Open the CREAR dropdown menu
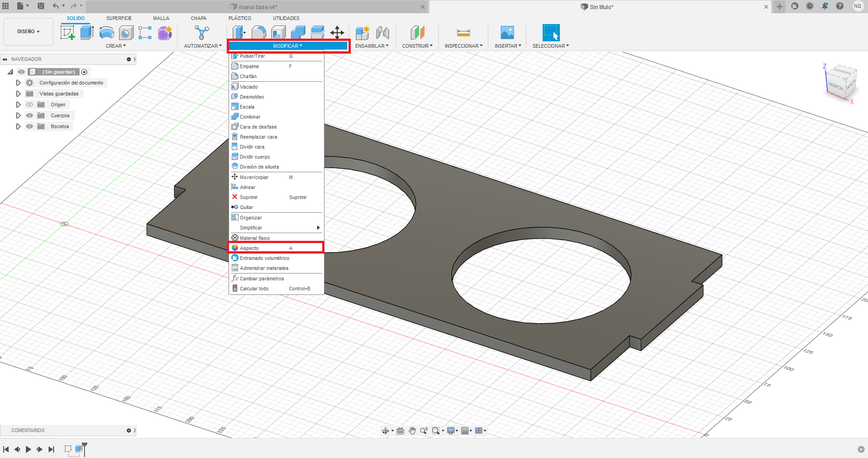Viewport: 868px width, 458px height. click(x=116, y=46)
